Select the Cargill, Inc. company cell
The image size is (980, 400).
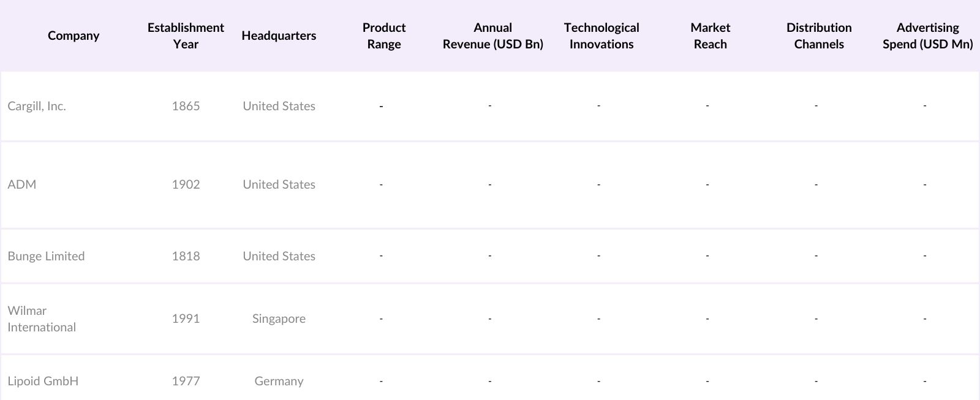(x=37, y=106)
